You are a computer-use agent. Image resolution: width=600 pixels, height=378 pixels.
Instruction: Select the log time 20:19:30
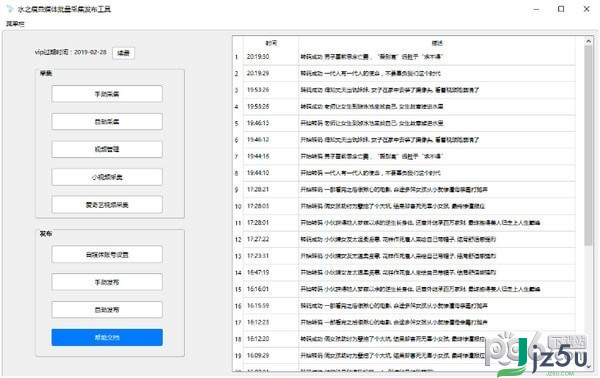(x=258, y=57)
